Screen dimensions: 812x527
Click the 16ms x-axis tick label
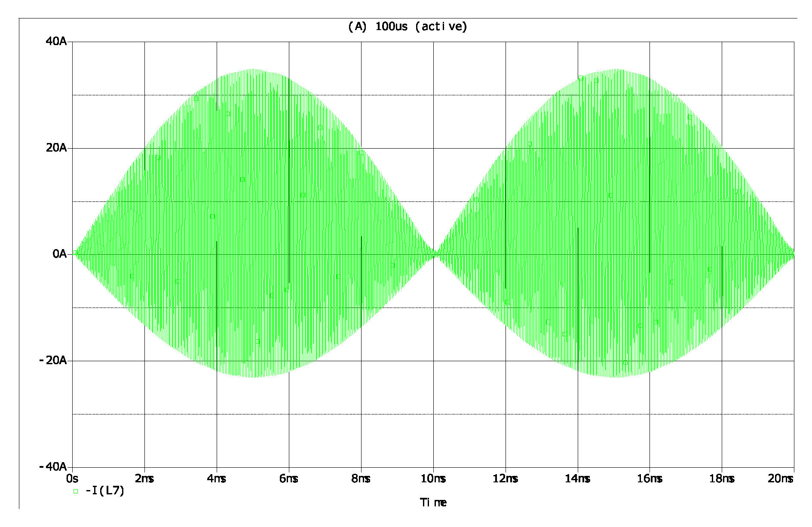650,478
